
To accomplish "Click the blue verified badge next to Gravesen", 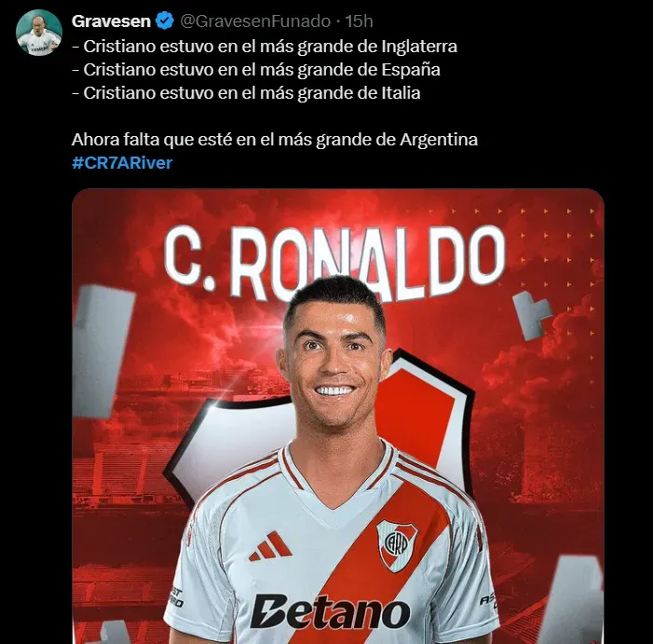I will 165,21.
